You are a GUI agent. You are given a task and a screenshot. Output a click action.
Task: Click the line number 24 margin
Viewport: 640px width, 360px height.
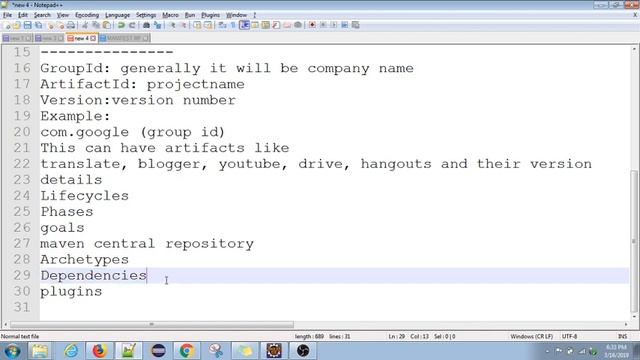tap(22, 196)
